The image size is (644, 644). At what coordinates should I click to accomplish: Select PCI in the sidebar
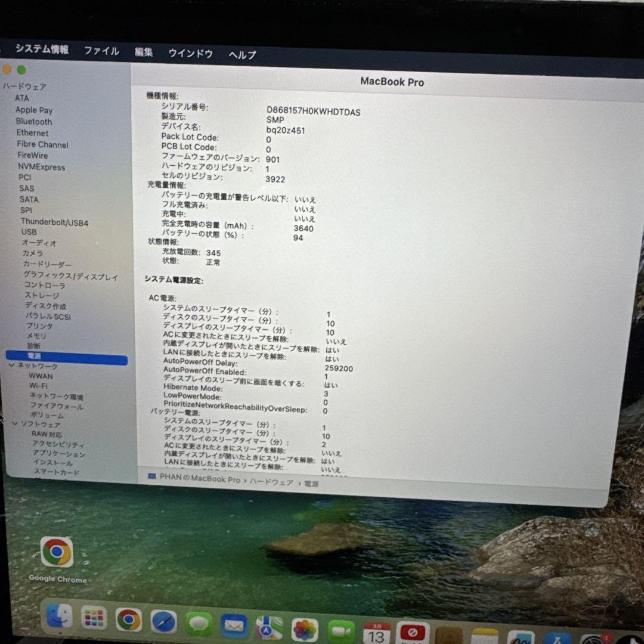[x=25, y=178]
